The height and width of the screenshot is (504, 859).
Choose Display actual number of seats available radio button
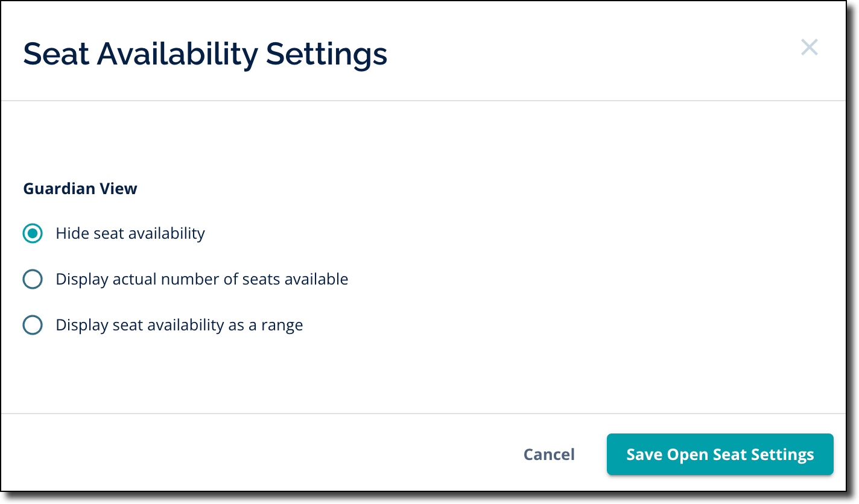(x=33, y=279)
